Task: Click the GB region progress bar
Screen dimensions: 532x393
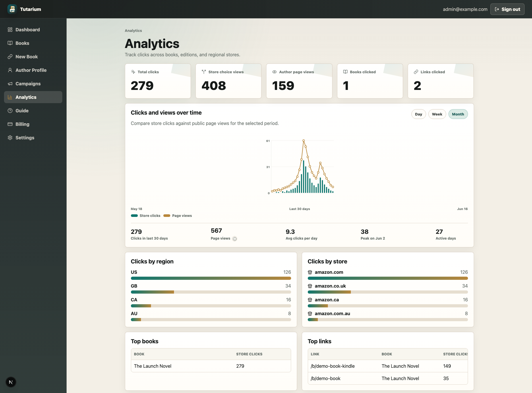Action: pos(211,292)
